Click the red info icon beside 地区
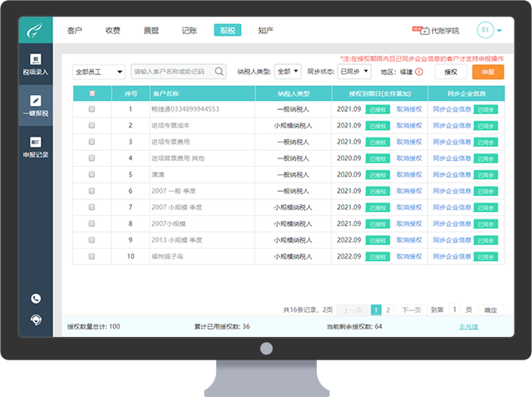 click(x=419, y=72)
